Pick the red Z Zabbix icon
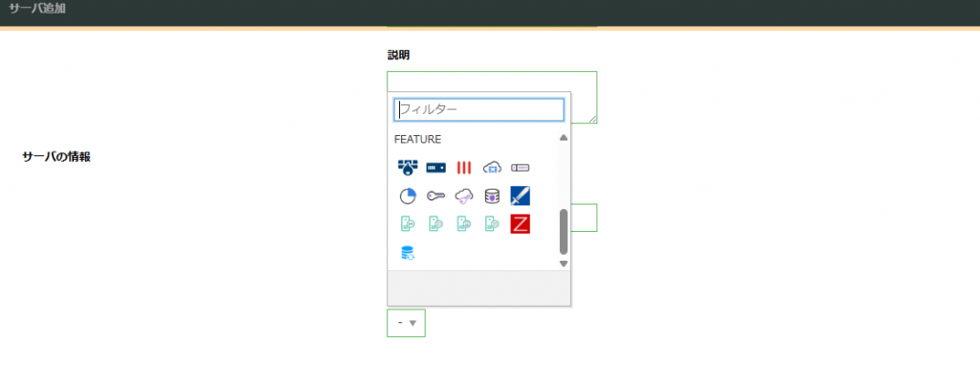This screenshot has width=980, height=367. click(x=520, y=224)
